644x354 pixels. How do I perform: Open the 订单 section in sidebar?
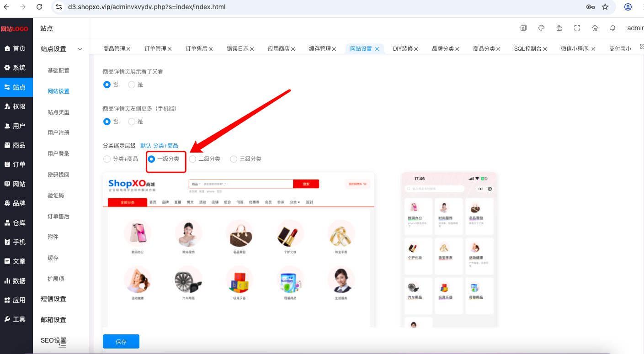point(16,164)
